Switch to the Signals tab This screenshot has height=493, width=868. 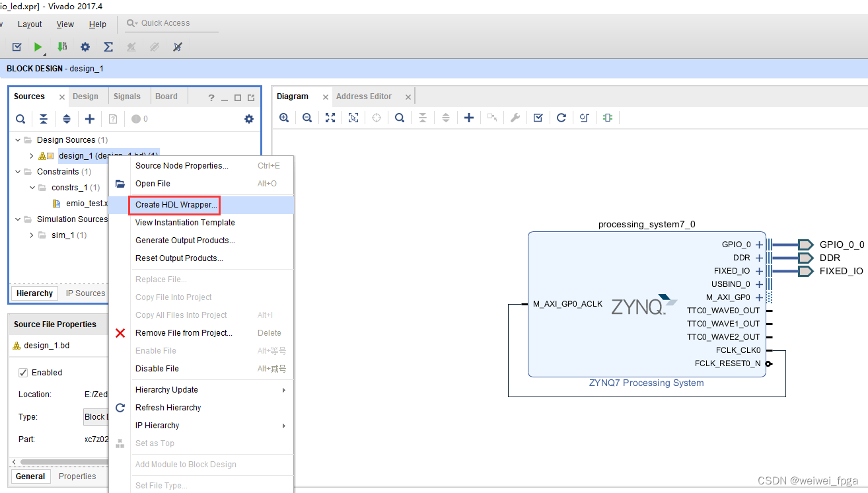(x=127, y=96)
